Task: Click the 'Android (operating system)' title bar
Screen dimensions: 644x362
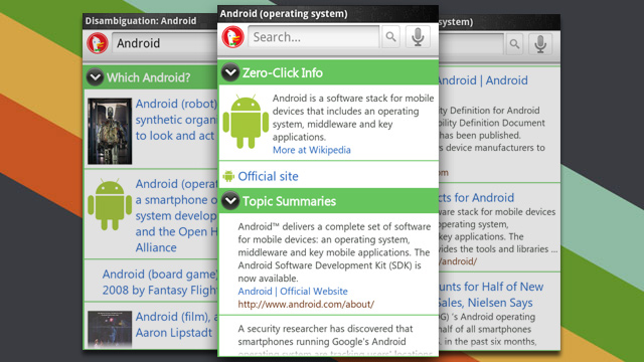Action: tap(328, 14)
